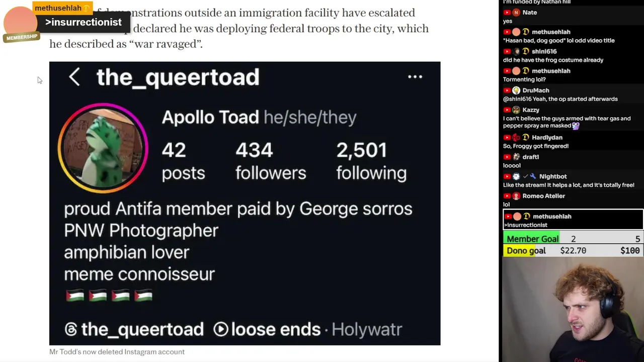The height and width of the screenshot is (362, 644).
Task: Click the Dono goal progress bar
Action: 573,250
